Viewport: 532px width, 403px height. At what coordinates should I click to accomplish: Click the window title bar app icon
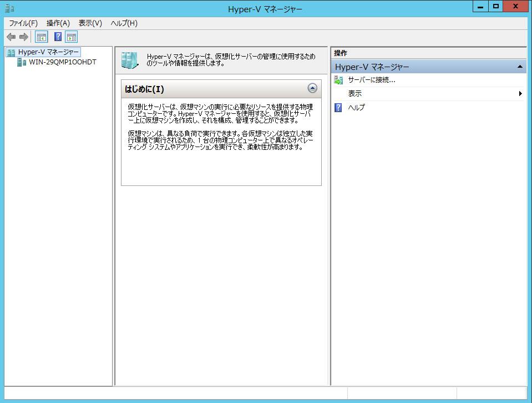click(x=9, y=8)
